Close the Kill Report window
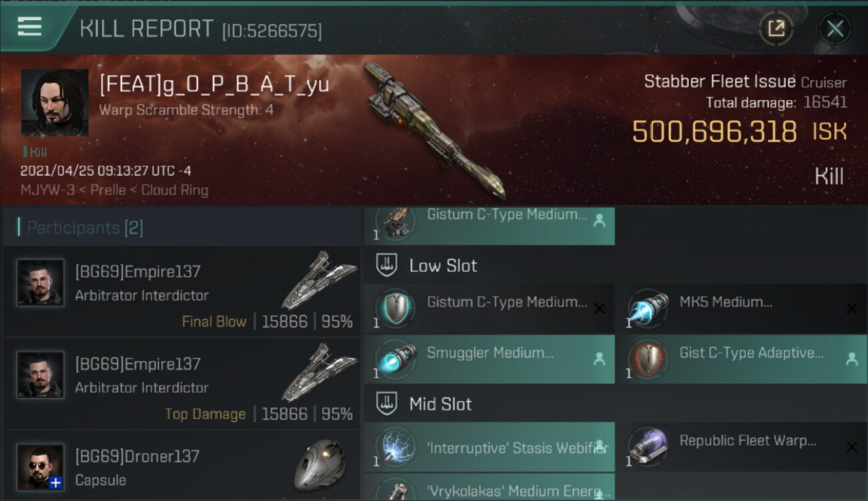 click(x=835, y=29)
